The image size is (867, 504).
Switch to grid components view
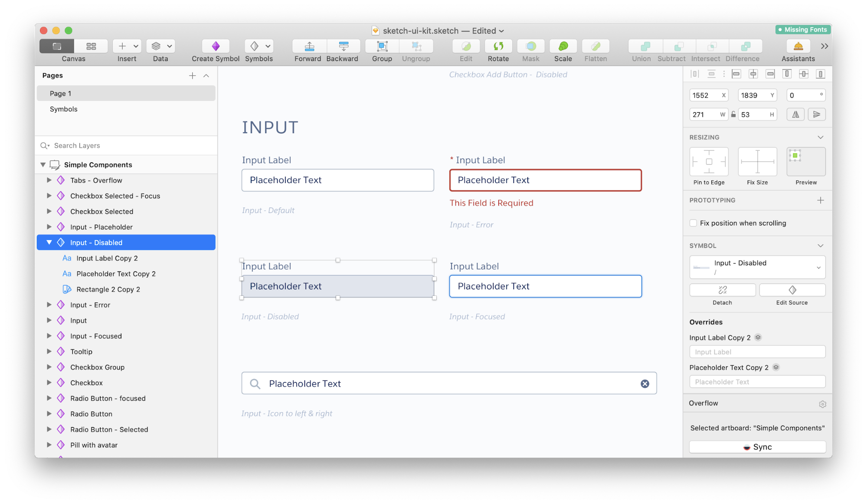pyautogui.click(x=91, y=46)
